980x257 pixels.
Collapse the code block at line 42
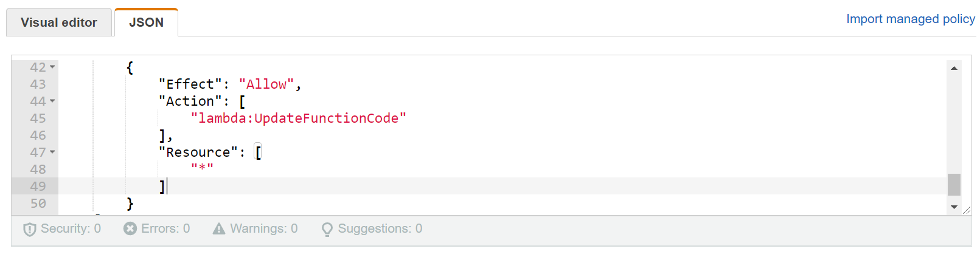click(x=52, y=67)
